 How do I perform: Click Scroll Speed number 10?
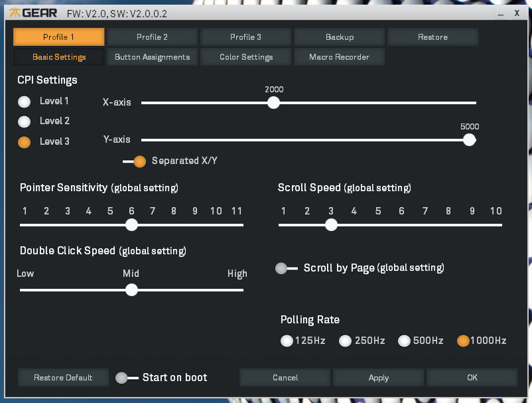coord(496,211)
